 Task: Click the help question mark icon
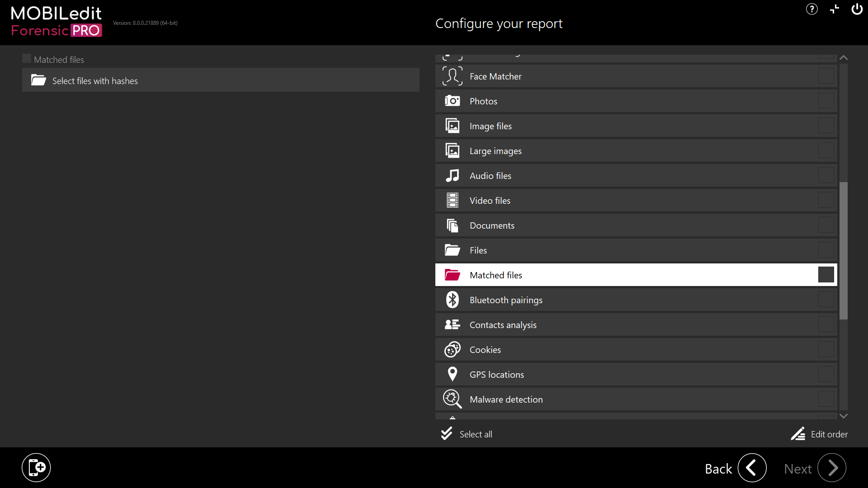[811, 9]
